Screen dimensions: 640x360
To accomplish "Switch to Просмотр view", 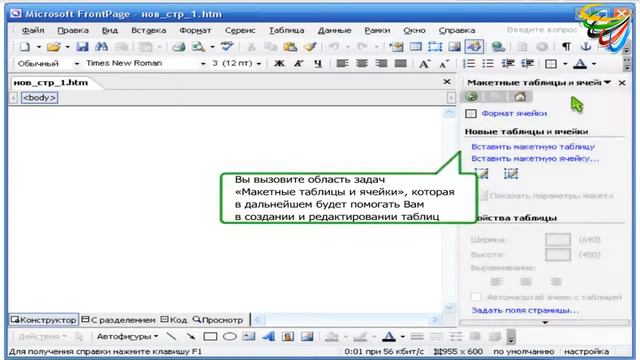I will pos(218,320).
